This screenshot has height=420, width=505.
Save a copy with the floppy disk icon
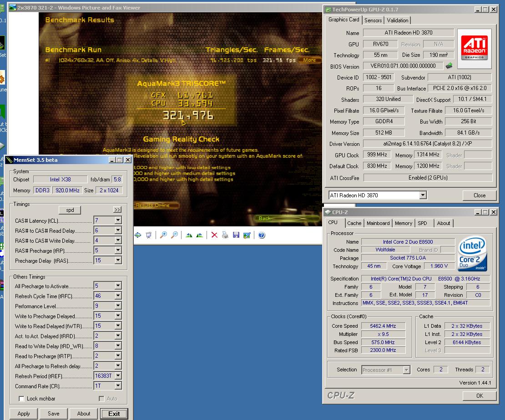click(x=236, y=235)
